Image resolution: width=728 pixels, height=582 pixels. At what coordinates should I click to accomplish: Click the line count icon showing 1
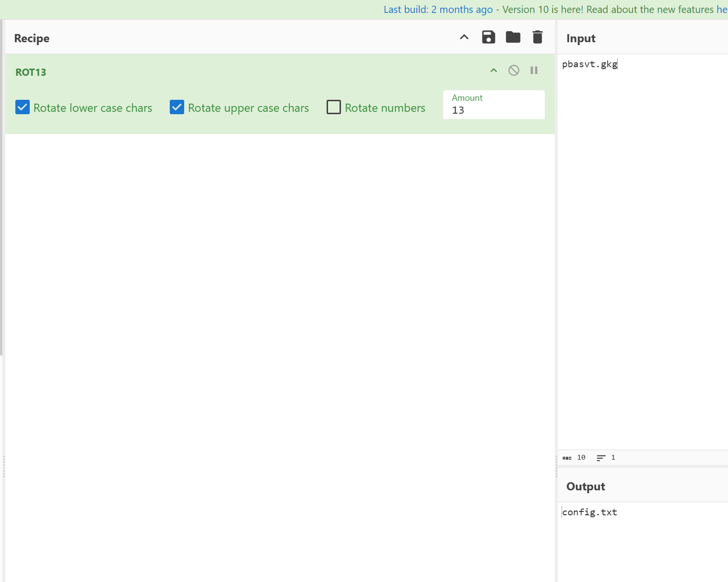pos(601,458)
